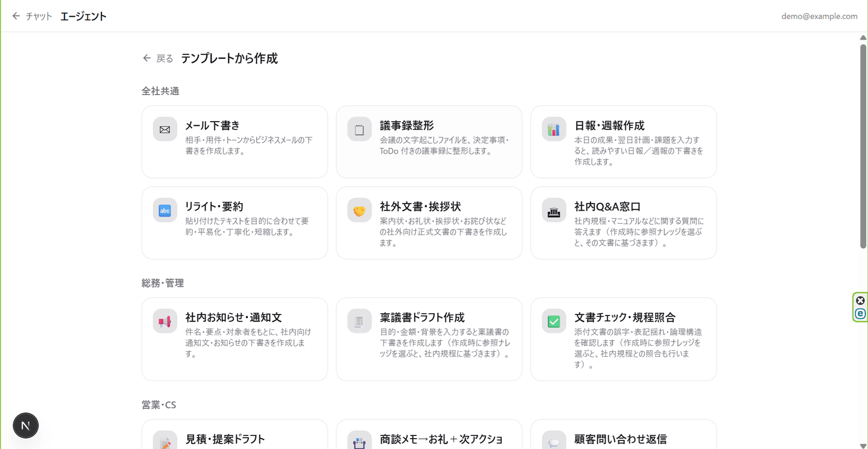Click the document icon on 稟議書ドラフト作成 card
Screen dimensions: 868x449
tap(359, 321)
